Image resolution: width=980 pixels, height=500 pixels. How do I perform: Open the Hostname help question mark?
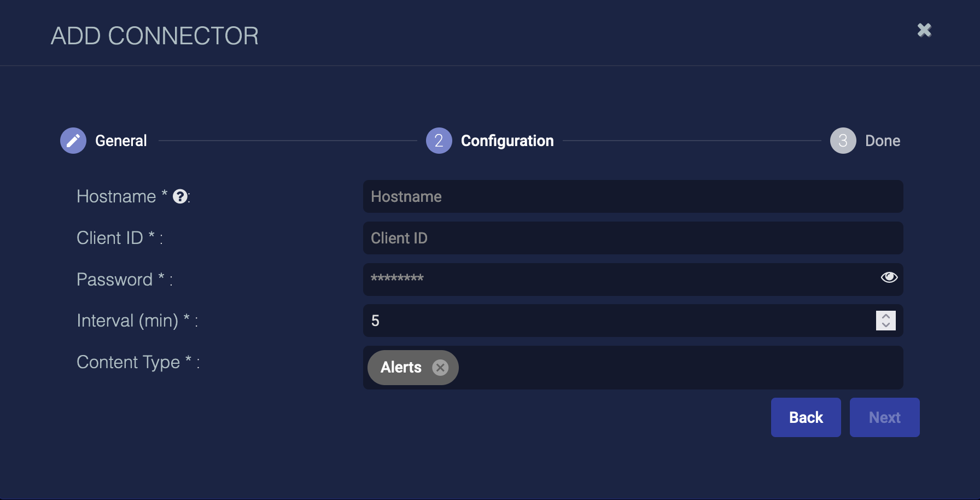coord(180,196)
